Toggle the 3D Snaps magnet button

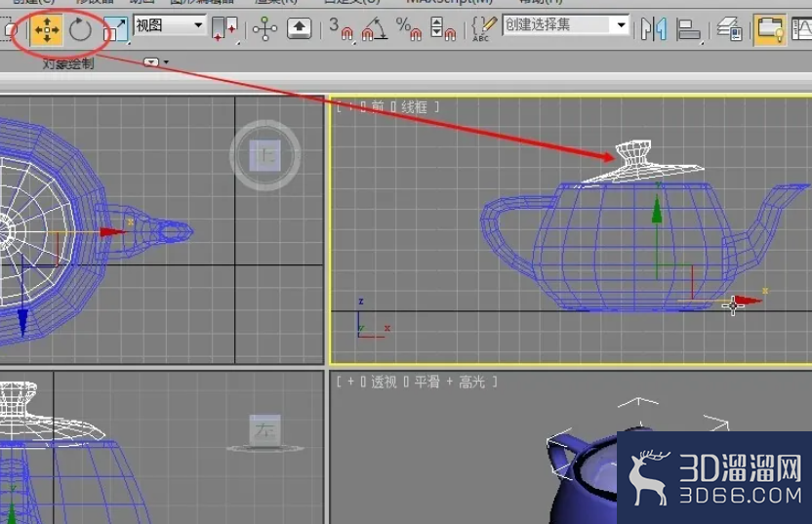tap(341, 28)
